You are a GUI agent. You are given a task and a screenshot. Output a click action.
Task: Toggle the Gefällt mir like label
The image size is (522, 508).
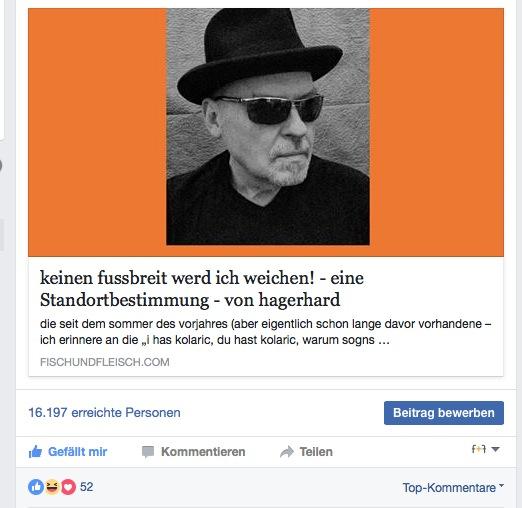tap(77, 452)
